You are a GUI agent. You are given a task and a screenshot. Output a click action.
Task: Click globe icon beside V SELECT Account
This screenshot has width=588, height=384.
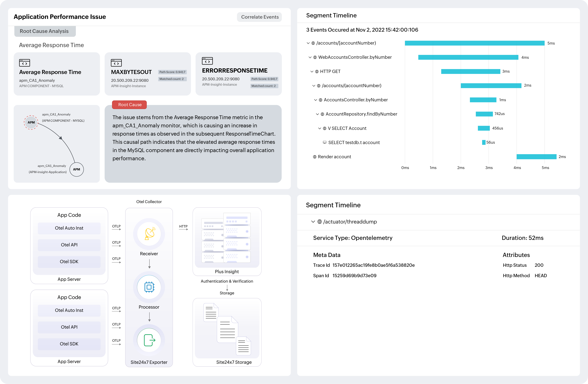pos(325,128)
